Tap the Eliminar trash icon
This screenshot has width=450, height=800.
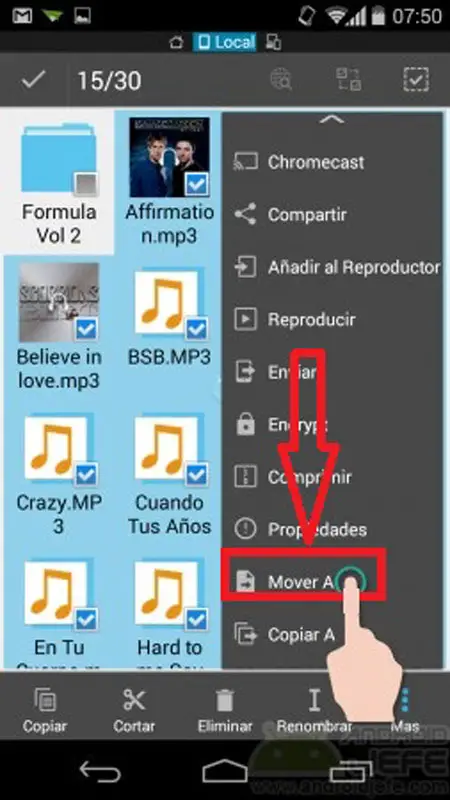224,700
